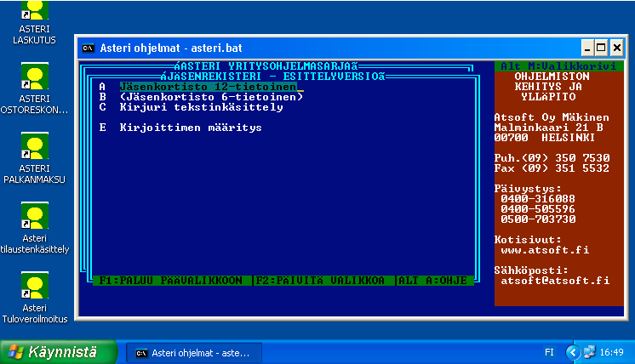Open the Asteri tilaustenkäsittely desktop icon
This screenshot has height=364, width=635.
pyautogui.click(x=34, y=228)
